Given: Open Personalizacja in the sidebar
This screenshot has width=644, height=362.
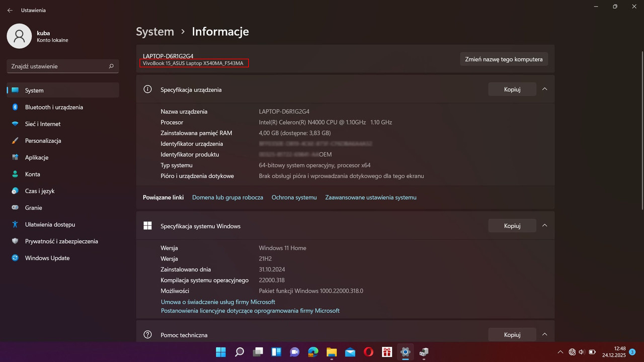Looking at the screenshot, I should (63, 141).
